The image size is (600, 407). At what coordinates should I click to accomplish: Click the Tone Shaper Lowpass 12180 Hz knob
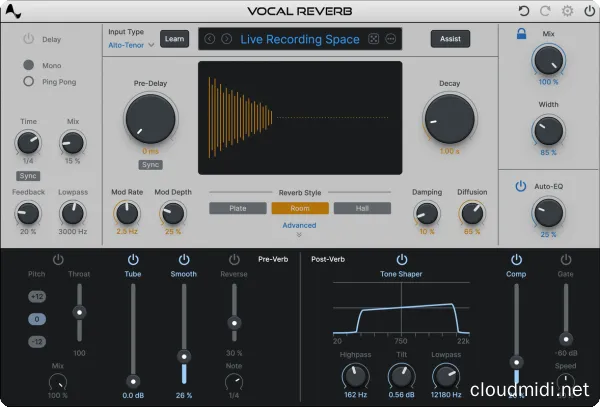point(446,376)
